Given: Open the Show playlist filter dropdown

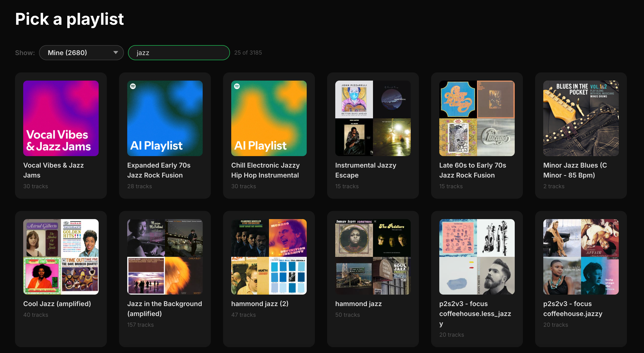Looking at the screenshot, I should pos(81,53).
